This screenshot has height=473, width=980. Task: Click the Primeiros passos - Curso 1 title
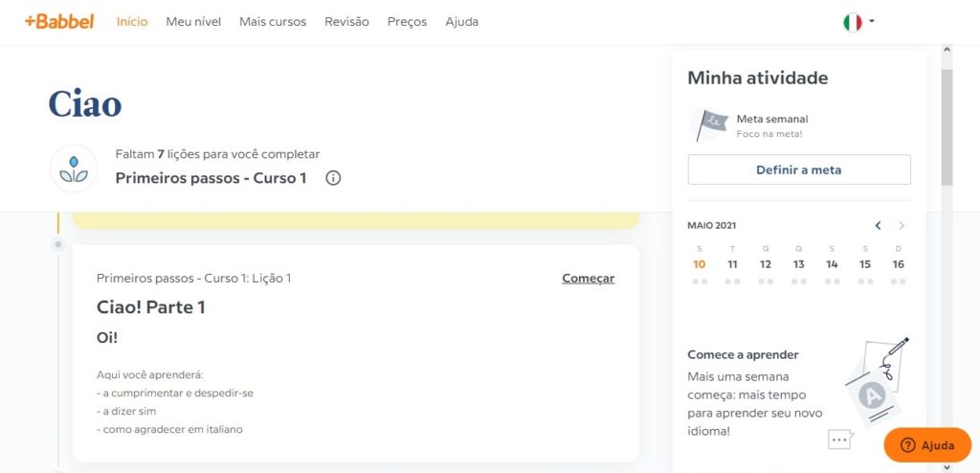211,178
